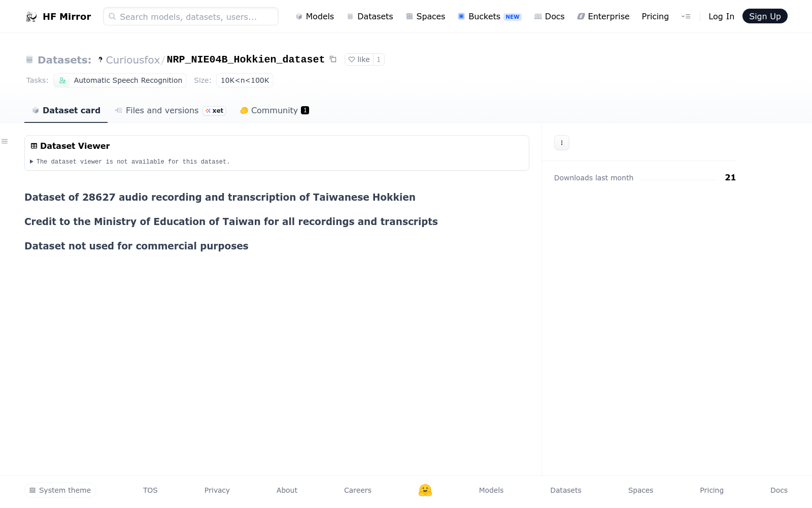
Task: Select the 10K<n<100K size tag
Action: point(245,80)
